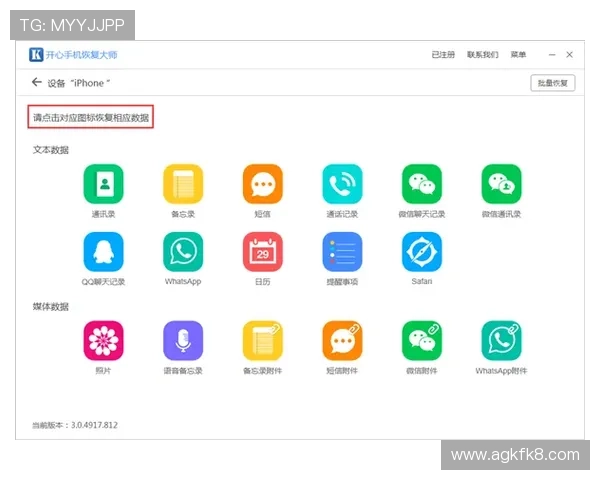Open the Call History (通话记录) icon
The image size is (600, 480).
(342, 184)
